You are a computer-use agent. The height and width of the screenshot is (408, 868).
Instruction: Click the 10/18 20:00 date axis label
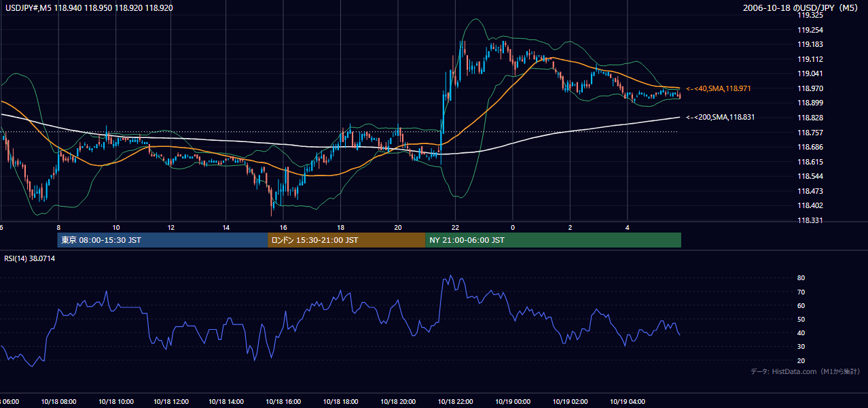398,402
